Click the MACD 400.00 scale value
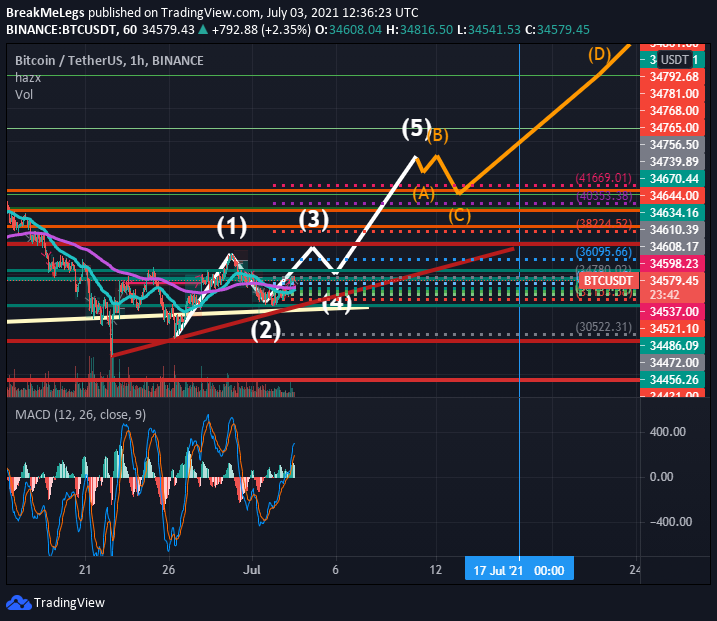This screenshot has width=717, height=621. click(667, 432)
